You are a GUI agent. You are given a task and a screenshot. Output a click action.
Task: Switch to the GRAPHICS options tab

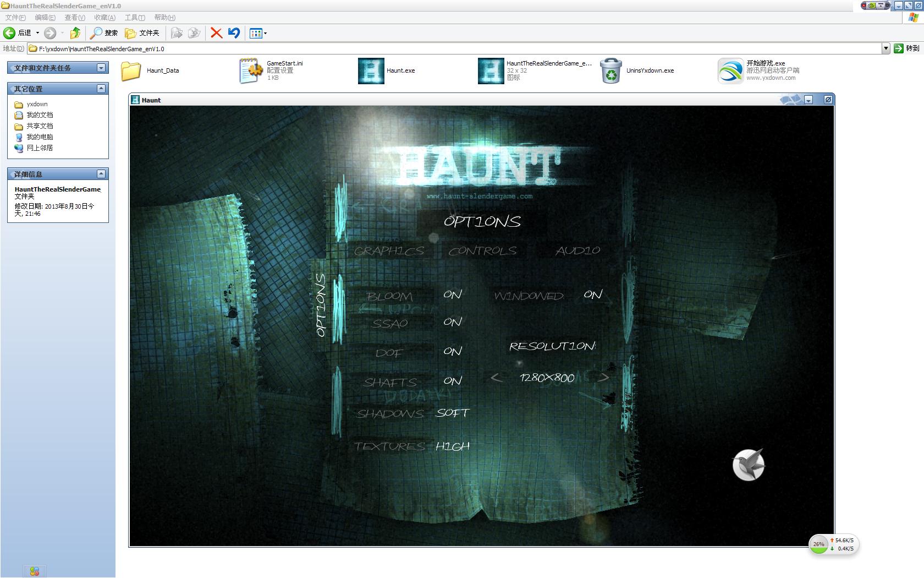389,251
